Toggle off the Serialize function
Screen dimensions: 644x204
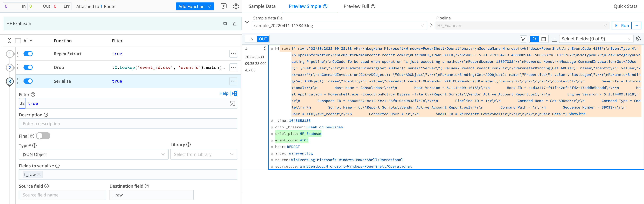(28, 81)
